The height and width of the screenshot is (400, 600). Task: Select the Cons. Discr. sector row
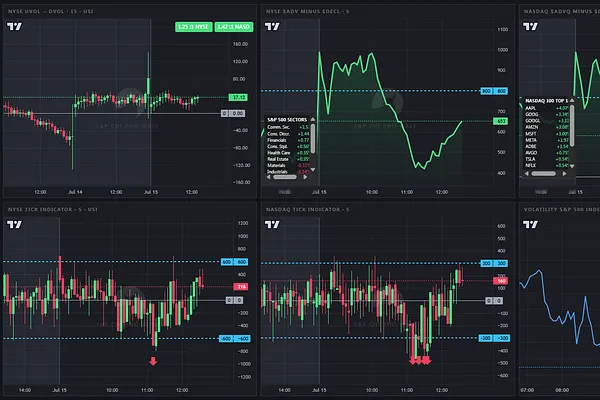click(288, 134)
